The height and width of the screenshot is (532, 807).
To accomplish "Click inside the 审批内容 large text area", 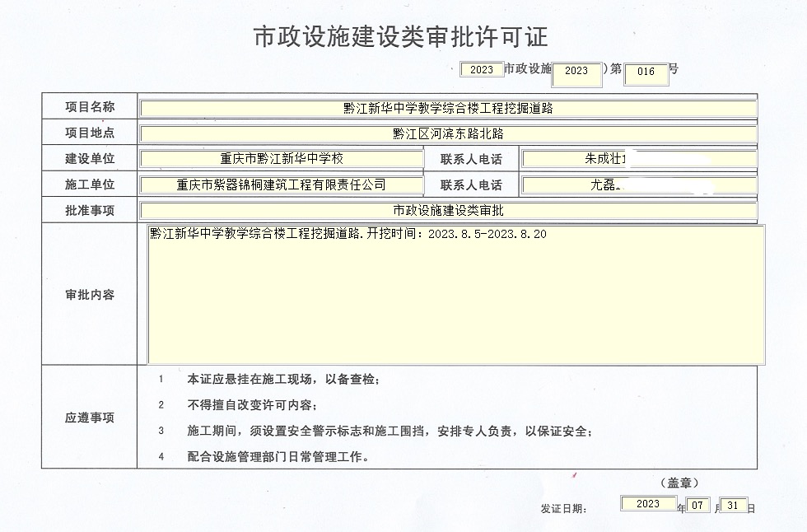I will tap(456, 295).
